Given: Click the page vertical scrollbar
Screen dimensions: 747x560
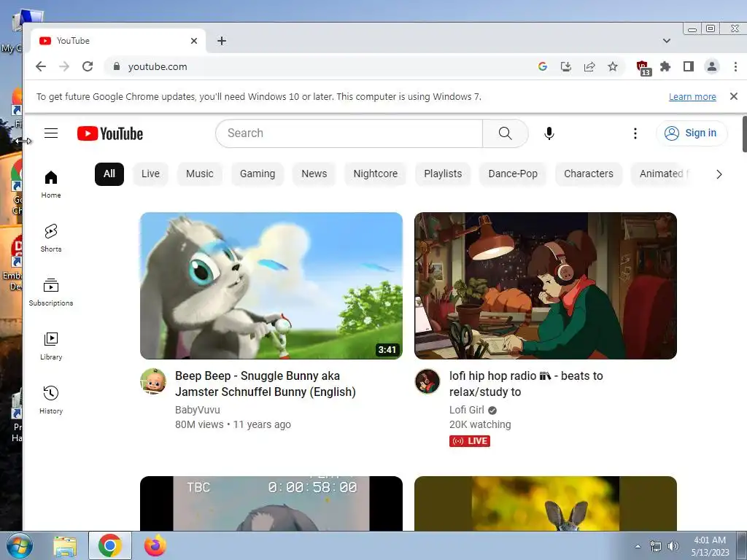Looking at the screenshot, I should [x=744, y=133].
